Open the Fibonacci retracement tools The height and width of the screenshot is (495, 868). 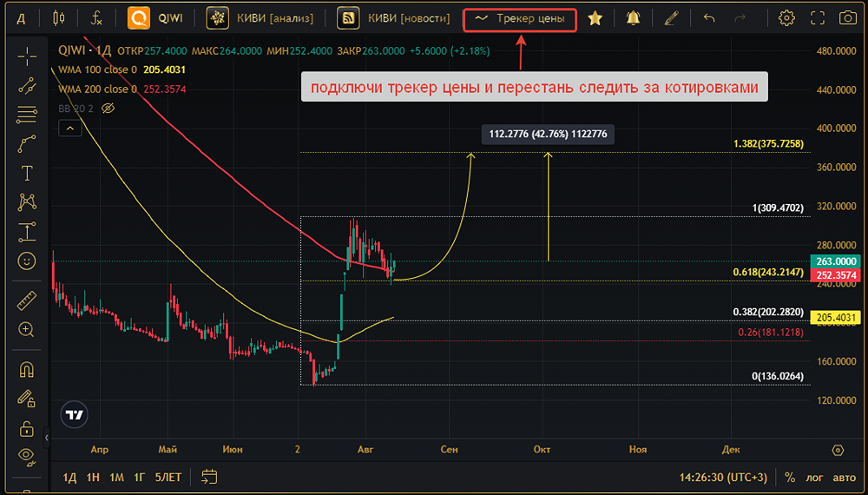pyautogui.click(x=27, y=115)
